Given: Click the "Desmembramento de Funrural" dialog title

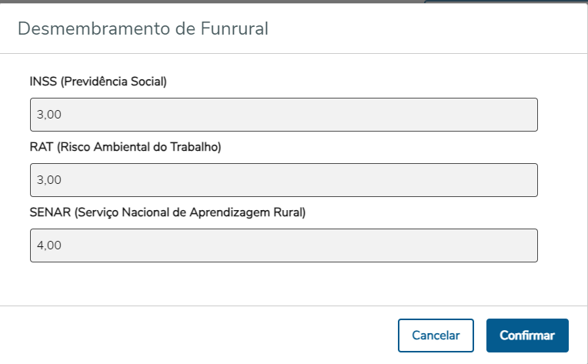Looking at the screenshot, I should click(142, 29).
